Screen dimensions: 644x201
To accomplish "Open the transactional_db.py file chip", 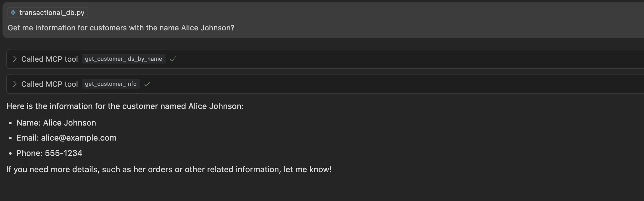I will tap(51, 13).
